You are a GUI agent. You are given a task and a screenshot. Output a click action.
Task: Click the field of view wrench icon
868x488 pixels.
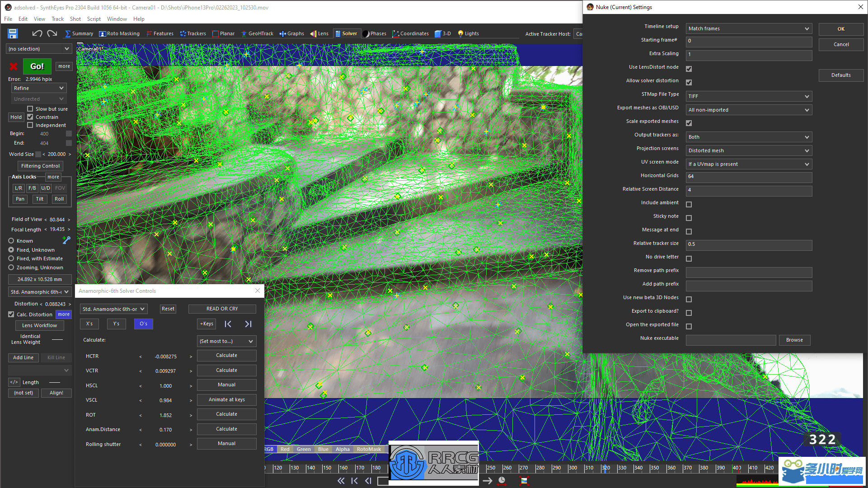[x=66, y=240]
